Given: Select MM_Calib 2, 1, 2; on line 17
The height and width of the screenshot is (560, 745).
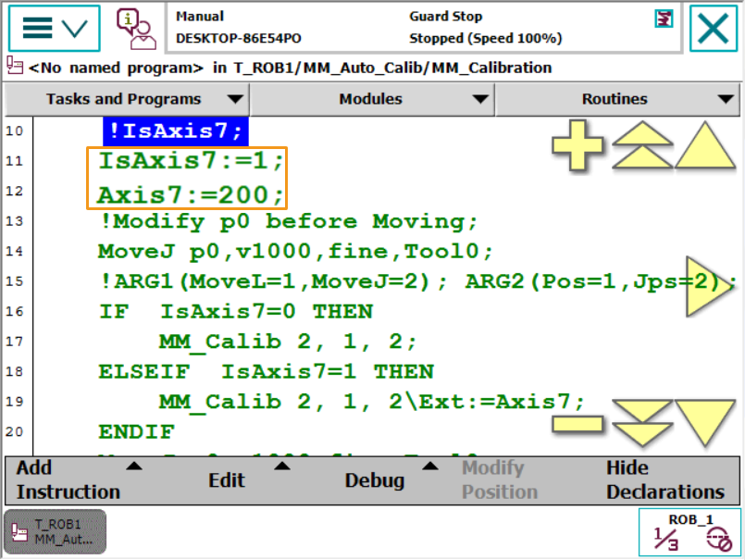Looking at the screenshot, I should 288,342.
